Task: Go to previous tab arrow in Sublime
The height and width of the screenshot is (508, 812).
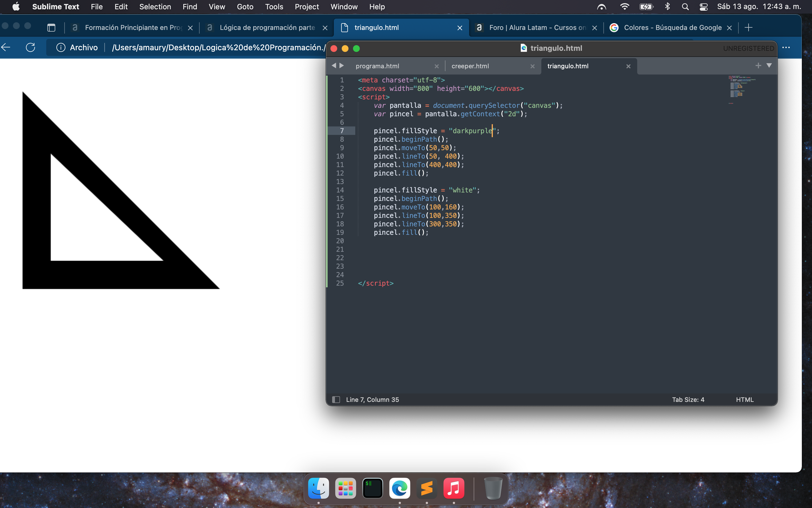Action: tap(334, 65)
